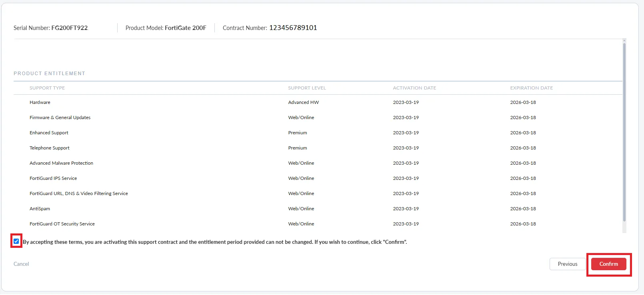Click the entitlement list vertical scrollbar

pyautogui.click(x=624, y=132)
